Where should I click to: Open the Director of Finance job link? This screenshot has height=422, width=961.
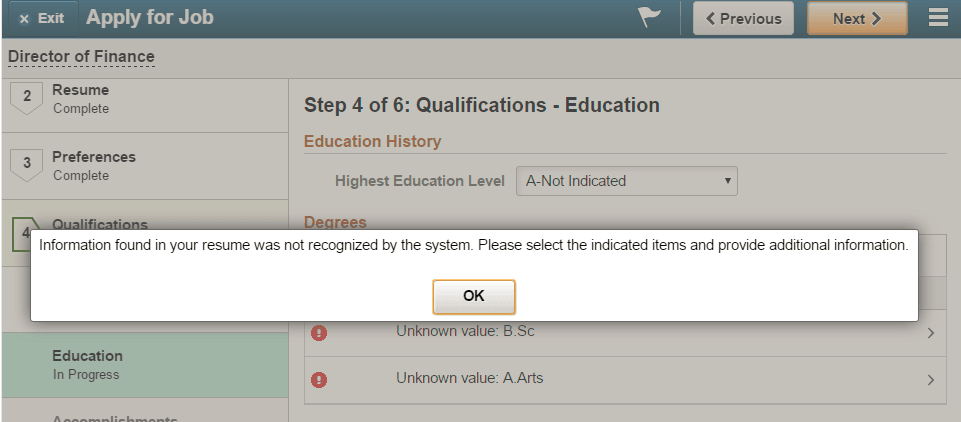[x=81, y=57]
